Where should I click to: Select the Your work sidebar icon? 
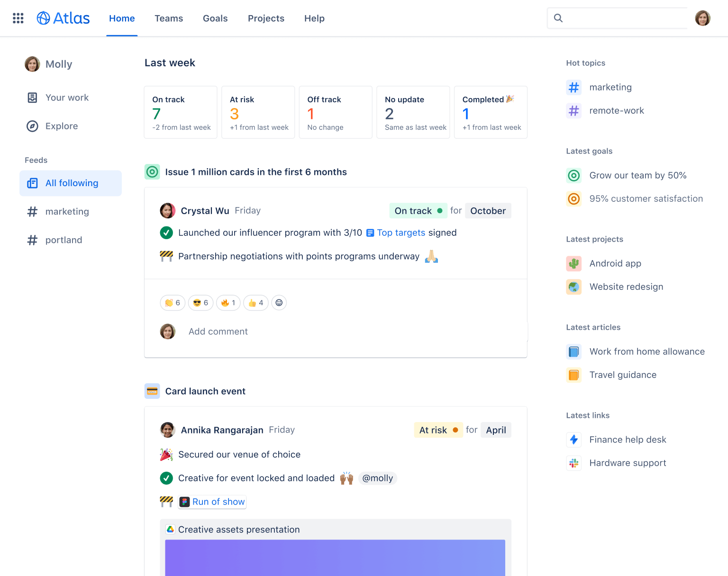tap(32, 98)
